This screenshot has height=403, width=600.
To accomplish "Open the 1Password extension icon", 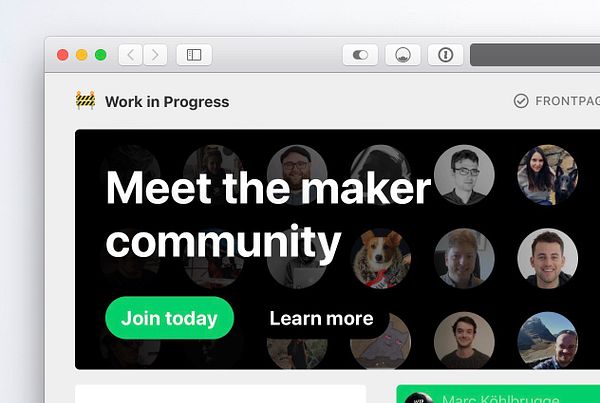I will (x=445, y=55).
